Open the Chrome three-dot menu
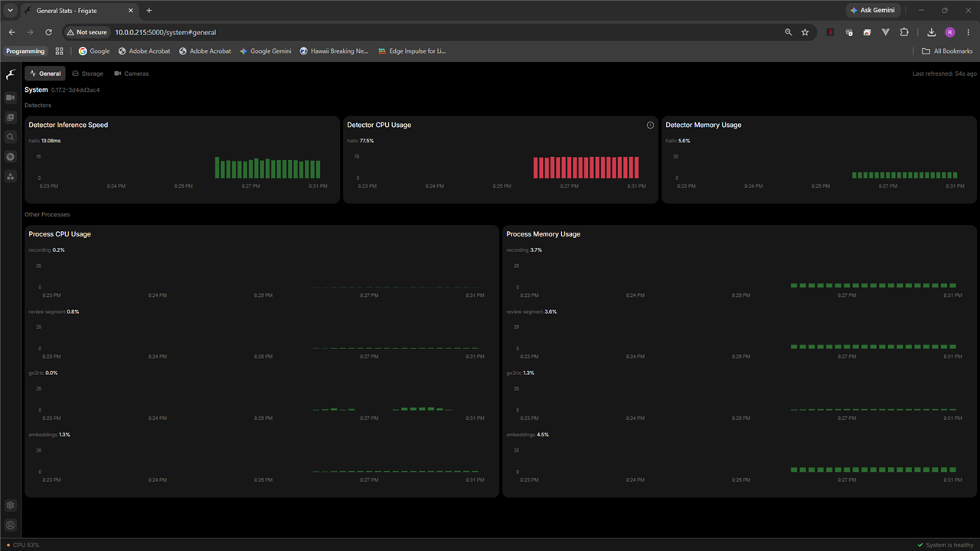980x551 pixels. pyautogui.click(x=968, y=32)
